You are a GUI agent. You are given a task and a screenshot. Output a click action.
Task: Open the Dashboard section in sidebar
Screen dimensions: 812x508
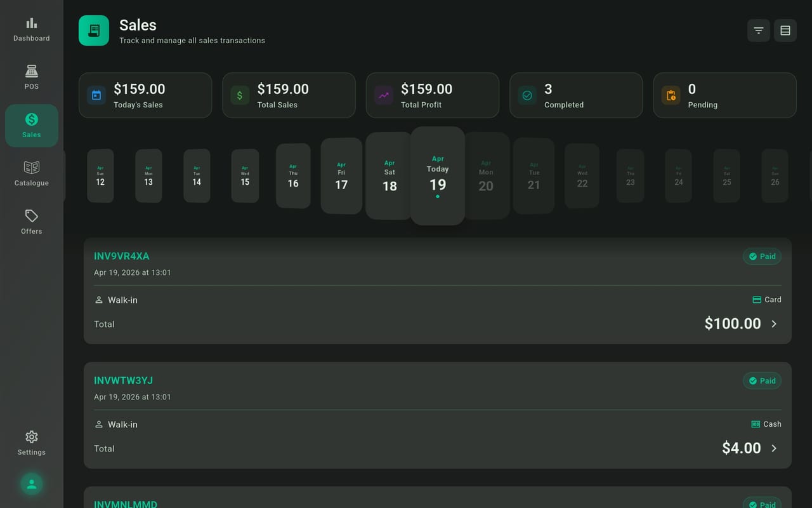(x=31, y=29)
